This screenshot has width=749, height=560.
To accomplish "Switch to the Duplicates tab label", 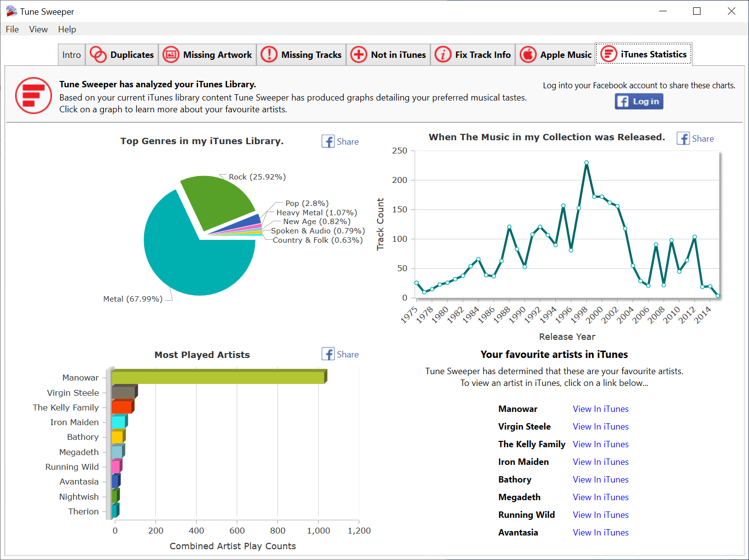I will click(132, 55).
